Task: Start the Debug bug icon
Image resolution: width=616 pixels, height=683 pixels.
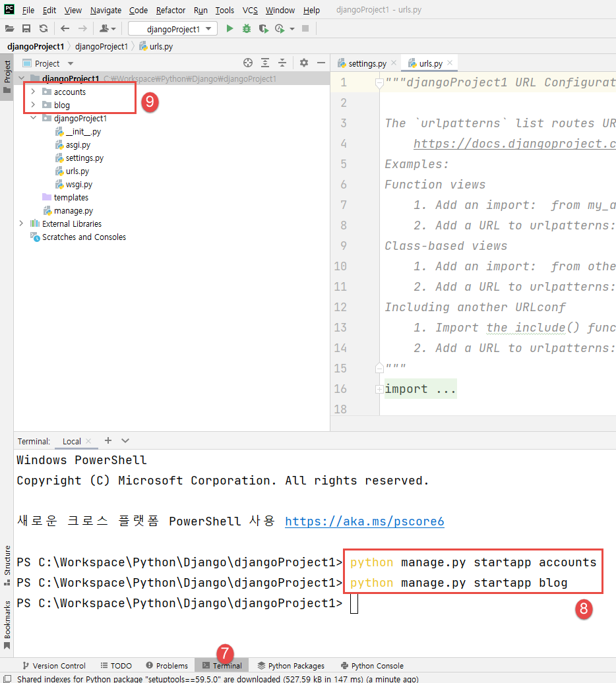Action: [x=247, y=29]
